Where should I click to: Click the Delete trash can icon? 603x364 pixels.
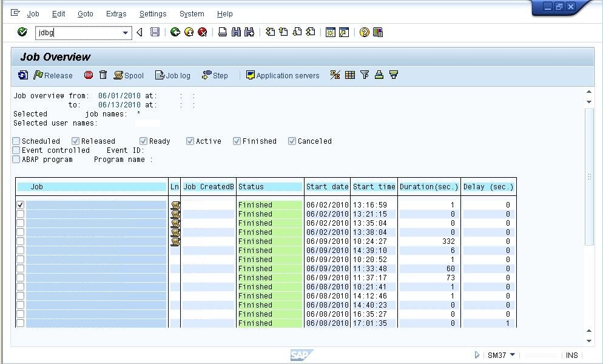103,75
